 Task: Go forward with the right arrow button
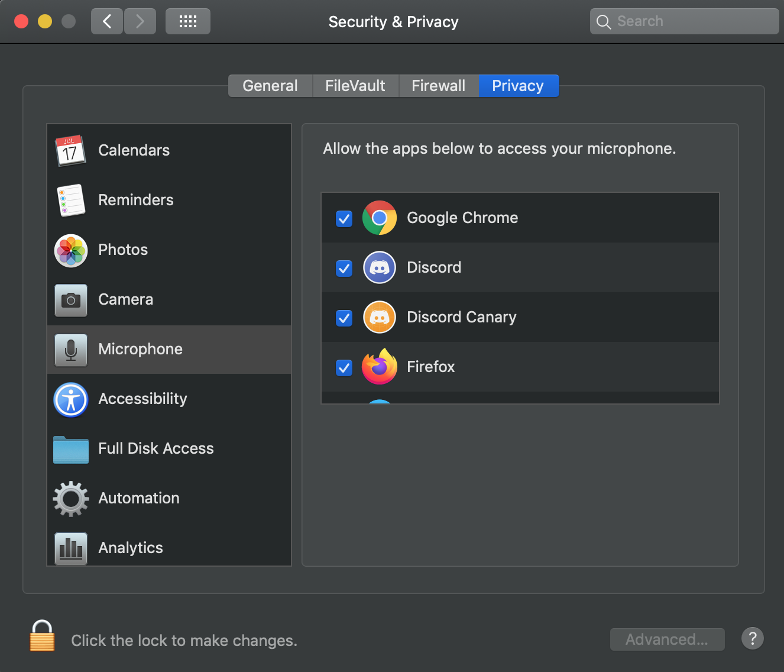click(140, 21)
